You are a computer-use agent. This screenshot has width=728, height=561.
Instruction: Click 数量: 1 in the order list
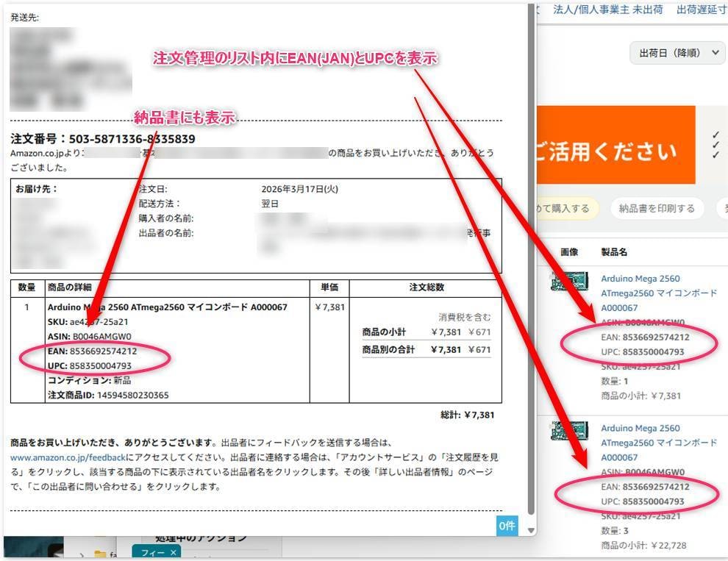[x=615, y=382]
